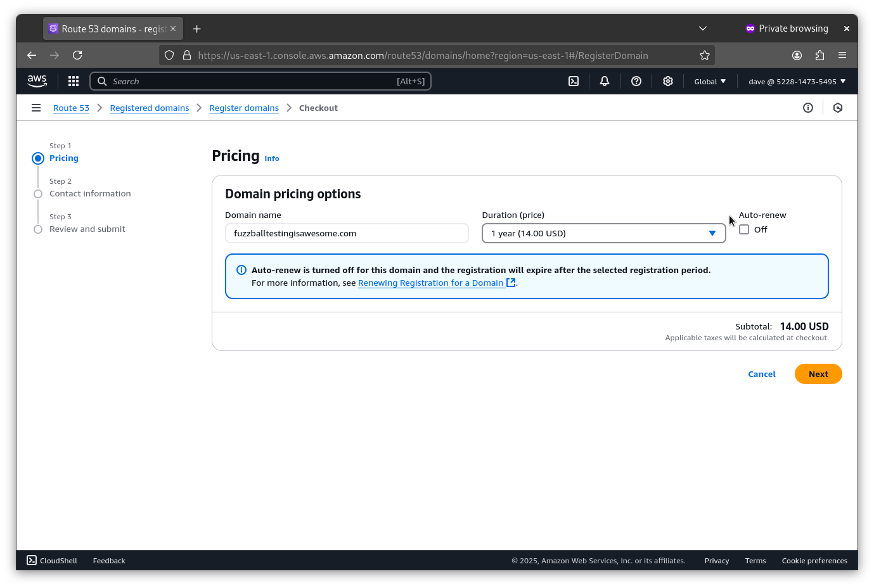Image resolution: width=874 pixels, height=588 pixels.
Task: Click the CloudShell icon in the footer
Action: pos(32,560)
